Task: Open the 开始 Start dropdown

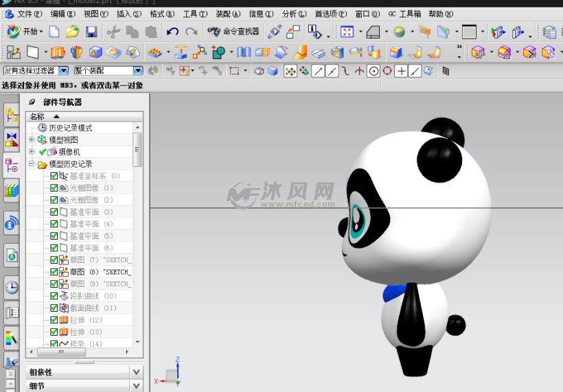Action: tap(25, 32)
